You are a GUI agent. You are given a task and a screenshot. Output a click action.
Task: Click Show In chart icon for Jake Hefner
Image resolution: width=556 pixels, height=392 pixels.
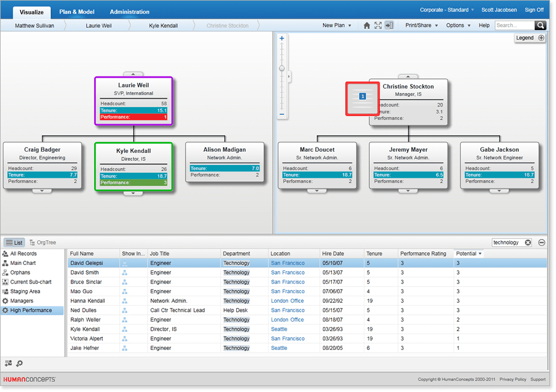125,349
